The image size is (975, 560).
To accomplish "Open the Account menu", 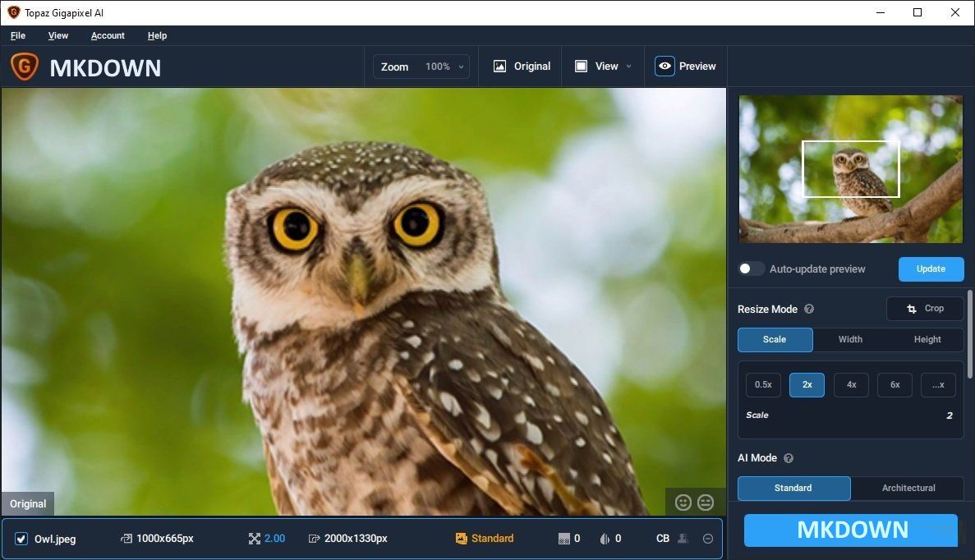I will [108, 35].
